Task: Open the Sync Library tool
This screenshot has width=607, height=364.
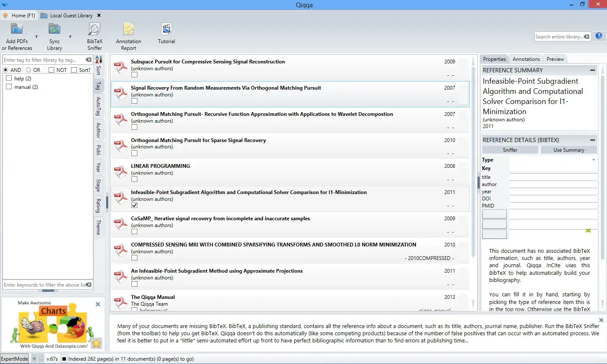Action: [55, 30]
